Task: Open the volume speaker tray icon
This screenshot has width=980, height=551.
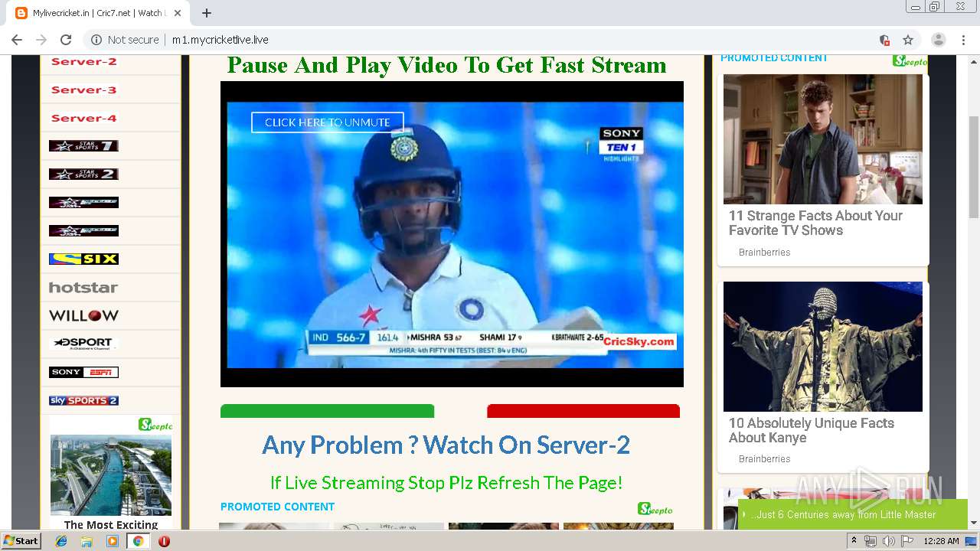Action: pos(889,541)
